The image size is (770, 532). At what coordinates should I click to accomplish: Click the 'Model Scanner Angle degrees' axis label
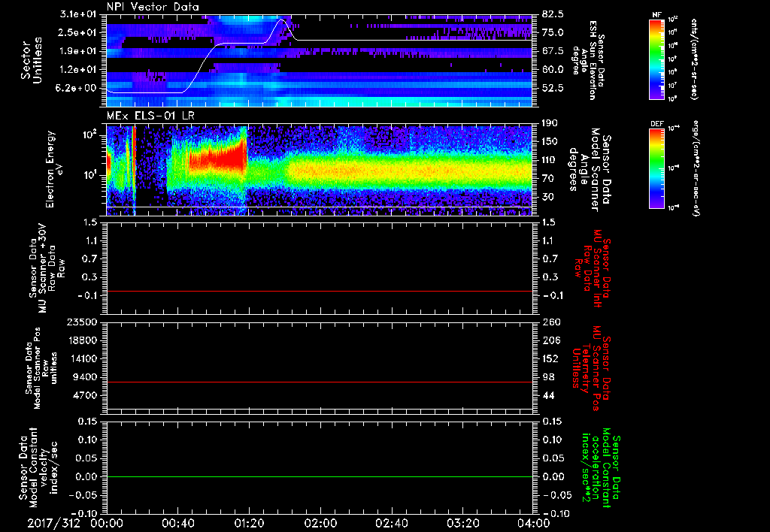pos(590,169)
